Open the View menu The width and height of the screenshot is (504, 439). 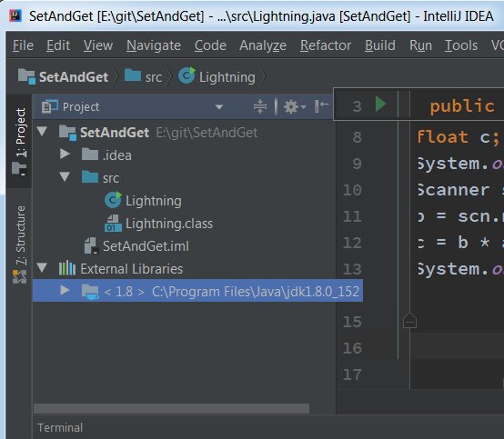[98, 45]
